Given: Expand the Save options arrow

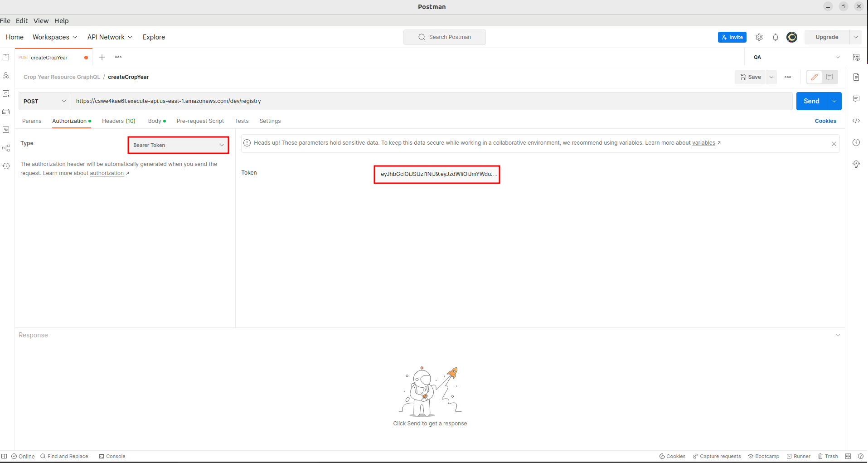Looking at the screenshot, I should (x=771, y=77).
